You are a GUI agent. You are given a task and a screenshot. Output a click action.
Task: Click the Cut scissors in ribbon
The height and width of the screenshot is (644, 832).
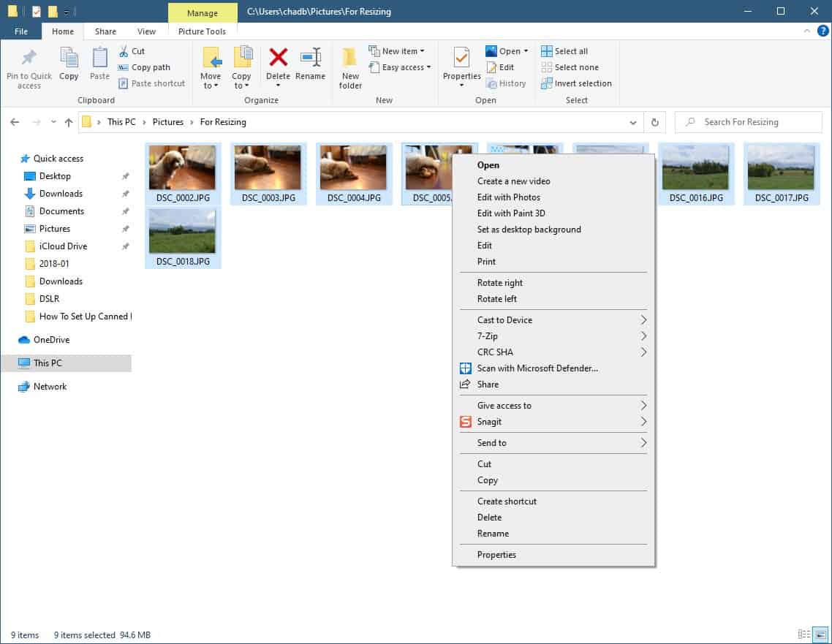124,51
